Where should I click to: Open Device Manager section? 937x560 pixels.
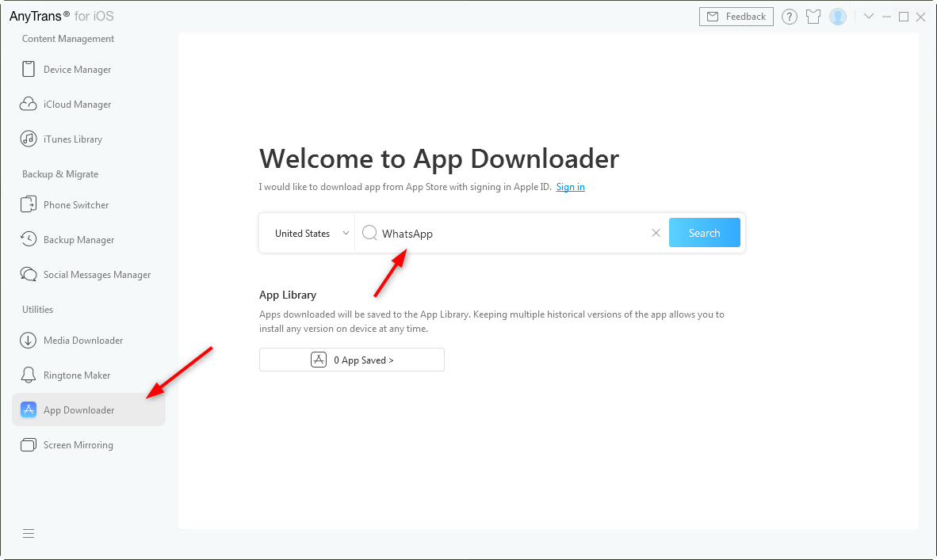(89, 69)
